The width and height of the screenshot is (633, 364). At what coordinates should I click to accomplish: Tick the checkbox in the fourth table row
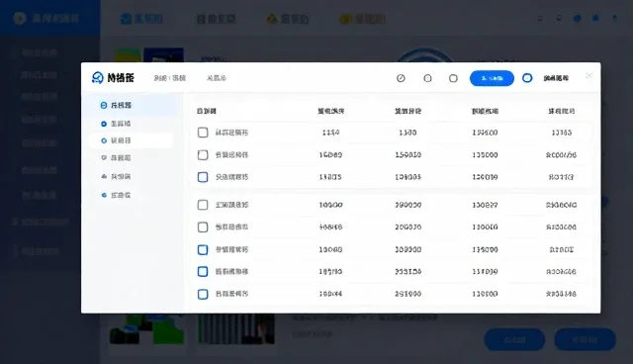(203, 205)
